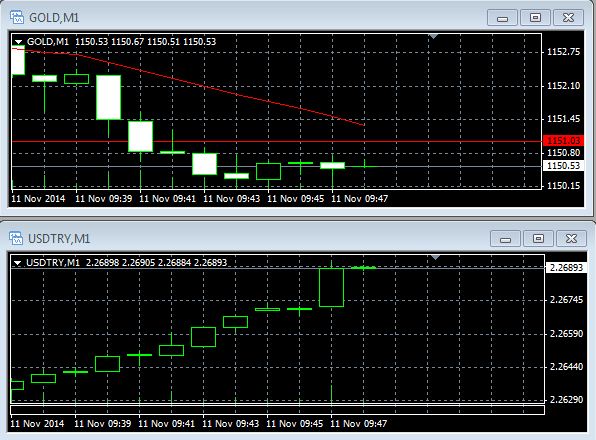Maximize the USDTRY,M1 chart window
The image size is (596, 440).
pos(538,239)
